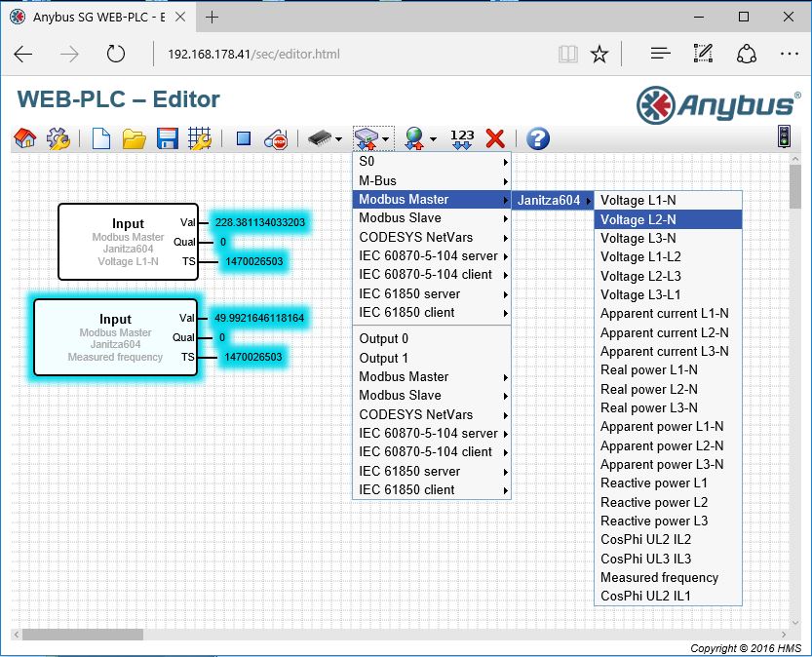The width and height of the screenshot is (812, 657).
Task: Select Output 0 from the menu
Action: point(432,338)
